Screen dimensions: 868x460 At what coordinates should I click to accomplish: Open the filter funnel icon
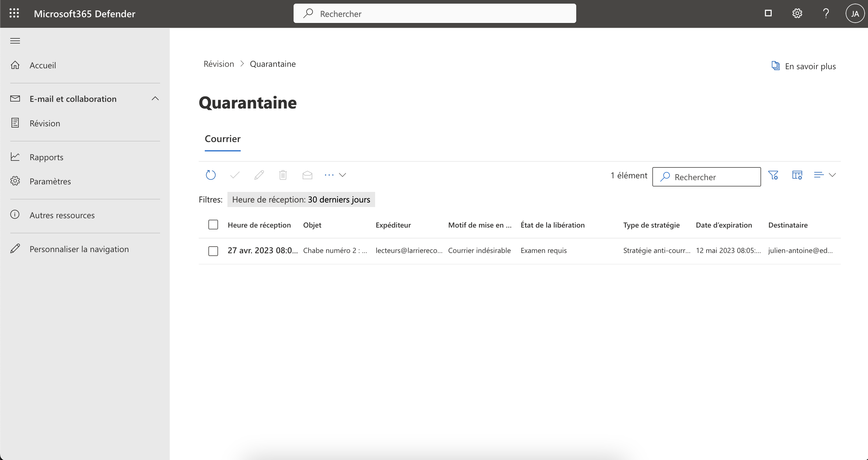[773, 175]
